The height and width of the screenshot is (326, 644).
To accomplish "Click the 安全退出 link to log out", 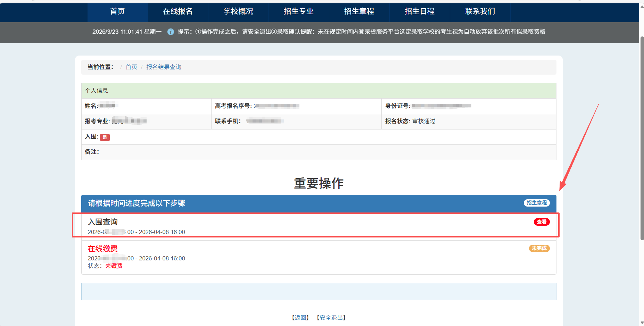I will click(331, 318).
